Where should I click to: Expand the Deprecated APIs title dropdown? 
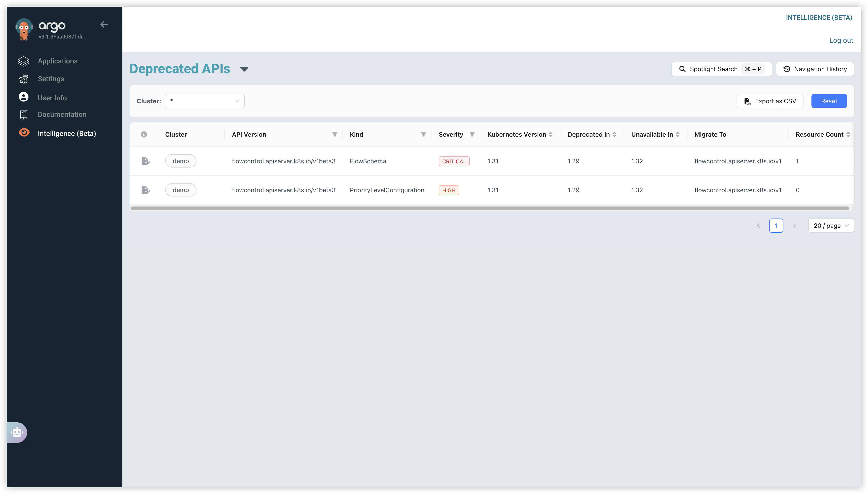point(244,69)
